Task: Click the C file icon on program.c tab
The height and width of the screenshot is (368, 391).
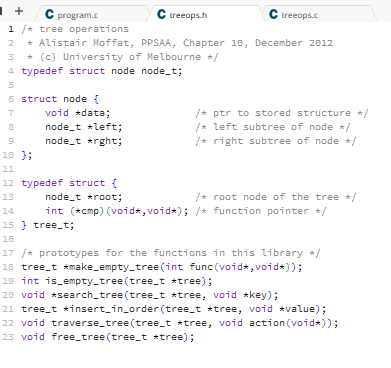Action: click(49, 14)
